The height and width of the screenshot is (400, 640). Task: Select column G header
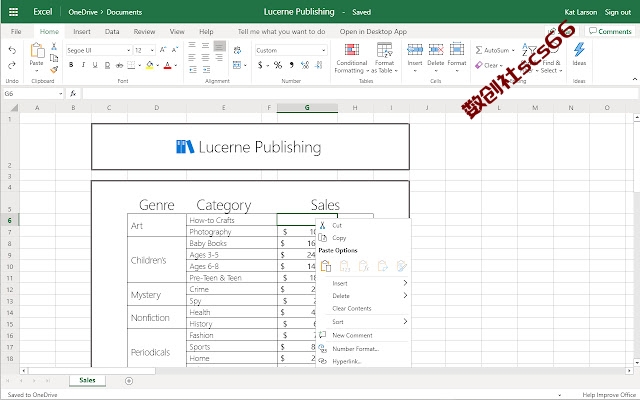point(307,108)
